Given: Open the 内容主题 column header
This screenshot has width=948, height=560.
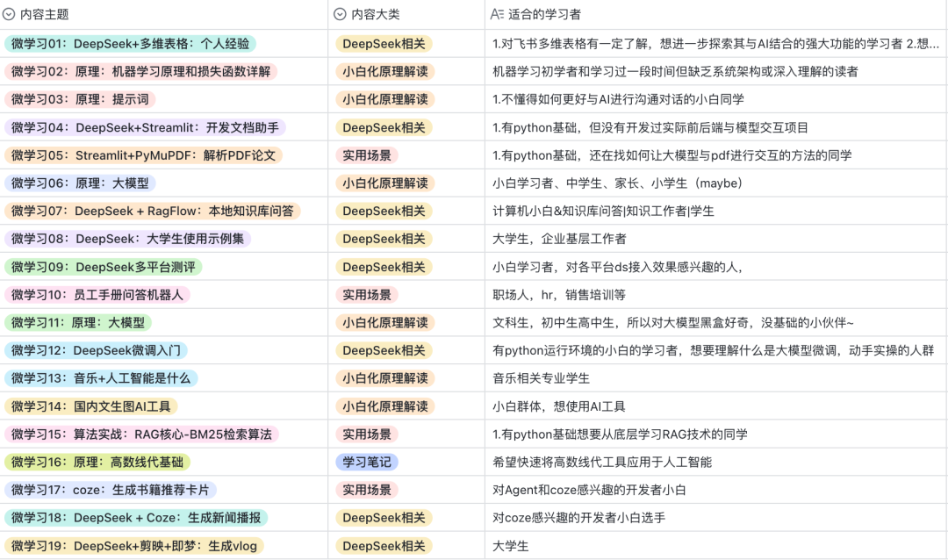Looking at the screenshot, I should pos(164,14).
